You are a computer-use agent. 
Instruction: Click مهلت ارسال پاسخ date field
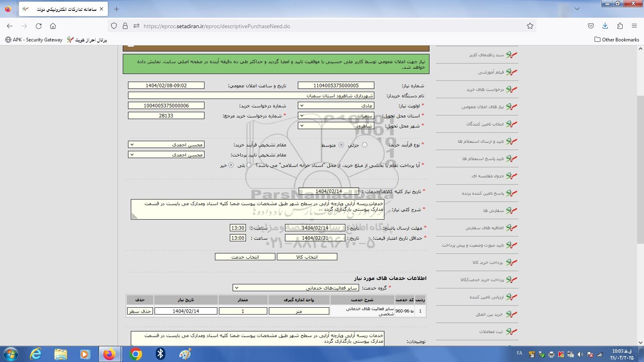click(x=315, y=228)
